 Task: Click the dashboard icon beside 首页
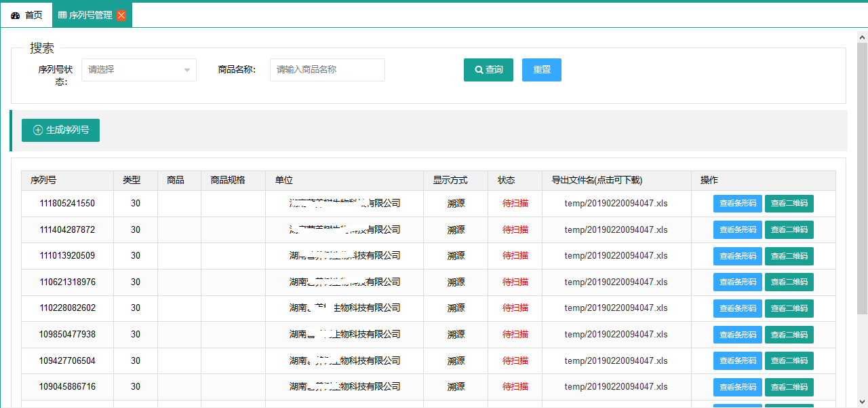pos(16,16)
